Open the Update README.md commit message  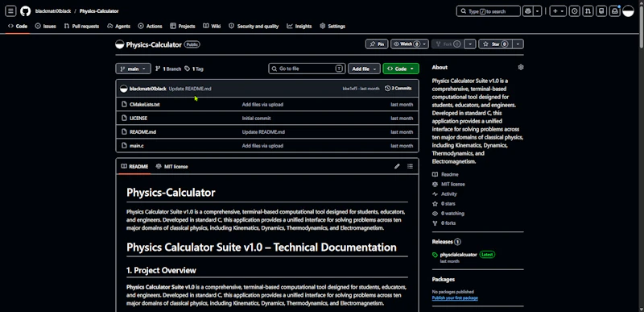pyautogui.click(x=190, y=89)
